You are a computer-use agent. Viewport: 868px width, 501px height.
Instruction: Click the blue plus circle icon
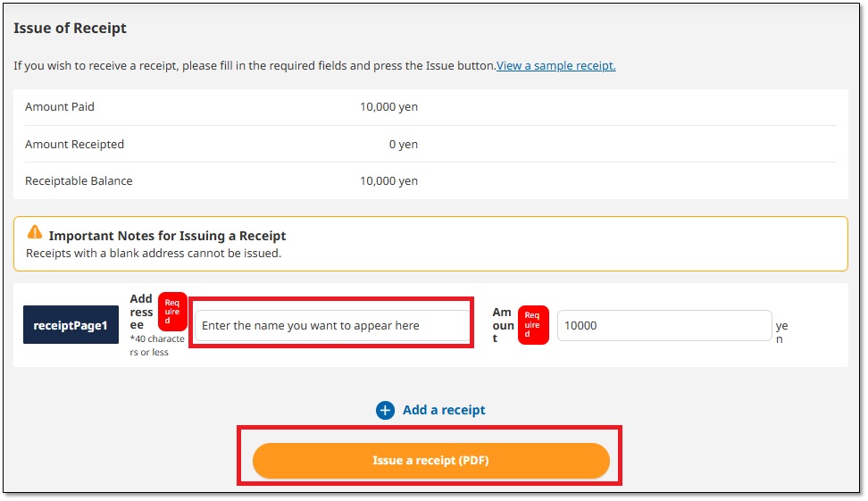point(385,410)
